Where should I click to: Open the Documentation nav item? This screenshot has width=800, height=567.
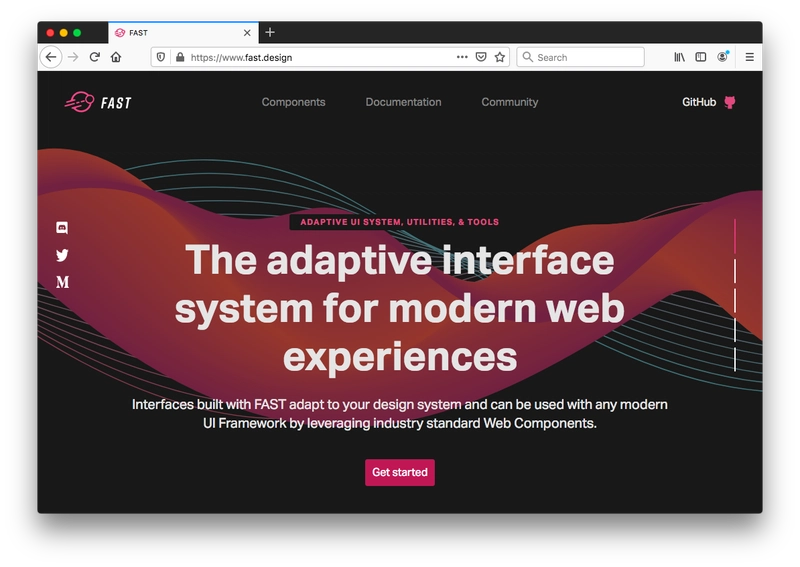click(403, 102)
